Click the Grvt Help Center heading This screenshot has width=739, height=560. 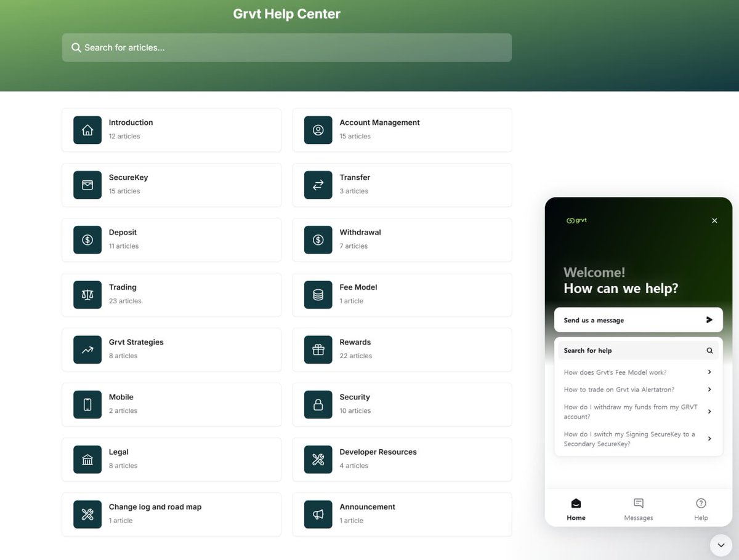tap(286, 14)
